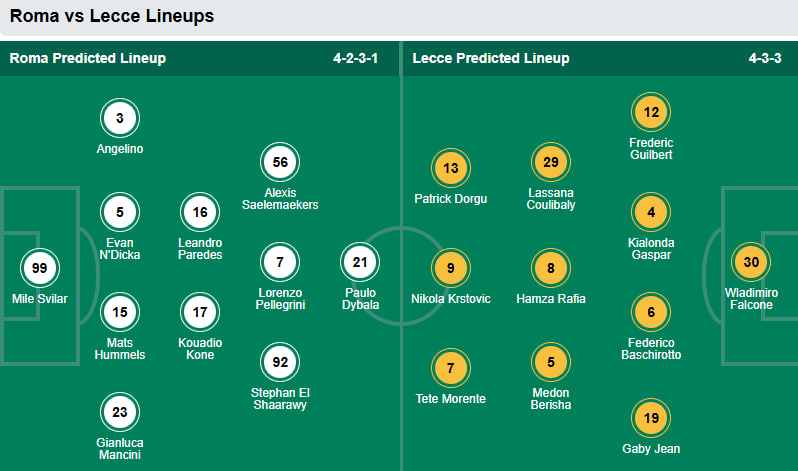Click the Tete Morente name label
Screen dimensions: 798x471
pyautogui.click(x=450, y=399)
